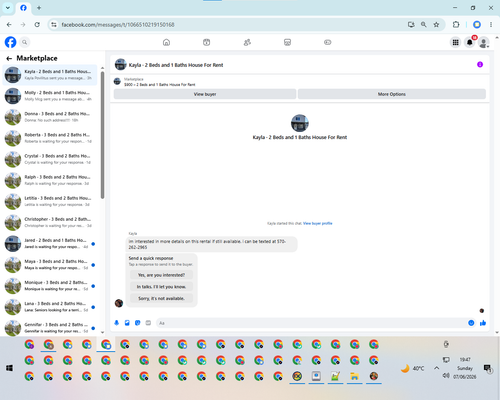
Task: Open Ralph's conversation in the list
Action: (x=50, y=180)
